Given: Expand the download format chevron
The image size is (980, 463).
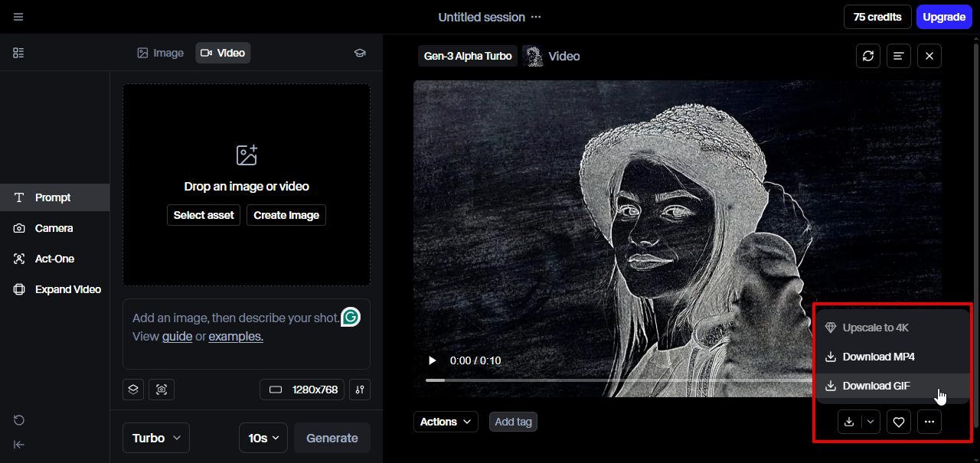Looking at the screenshot, I should point(871,422).
